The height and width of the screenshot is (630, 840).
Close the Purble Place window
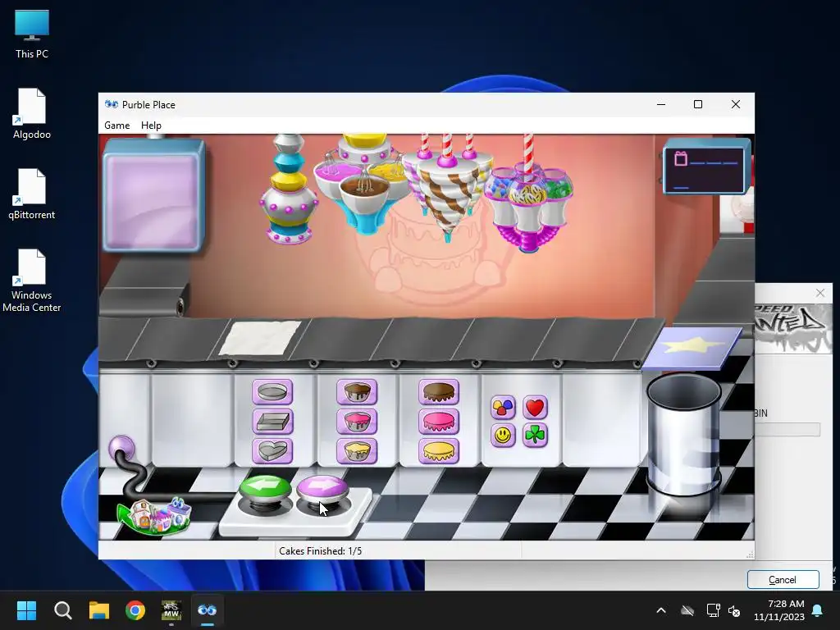point(736,104)
